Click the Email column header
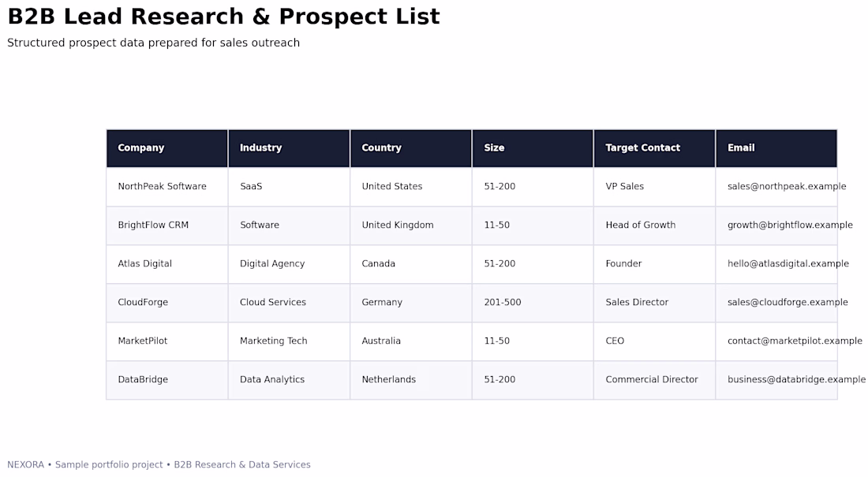Viewport: 868px width, 477px height. coord(776,148)
